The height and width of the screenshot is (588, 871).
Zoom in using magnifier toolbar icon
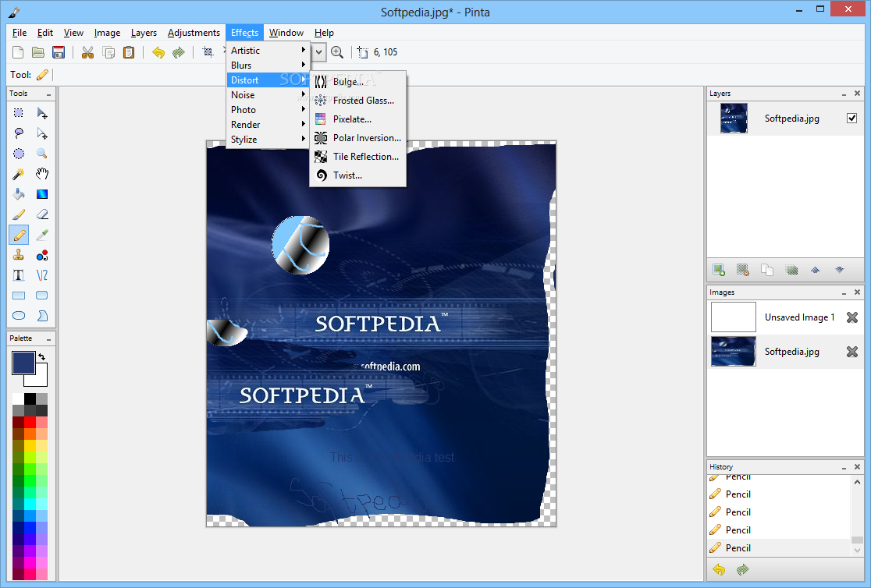[336, 52]
